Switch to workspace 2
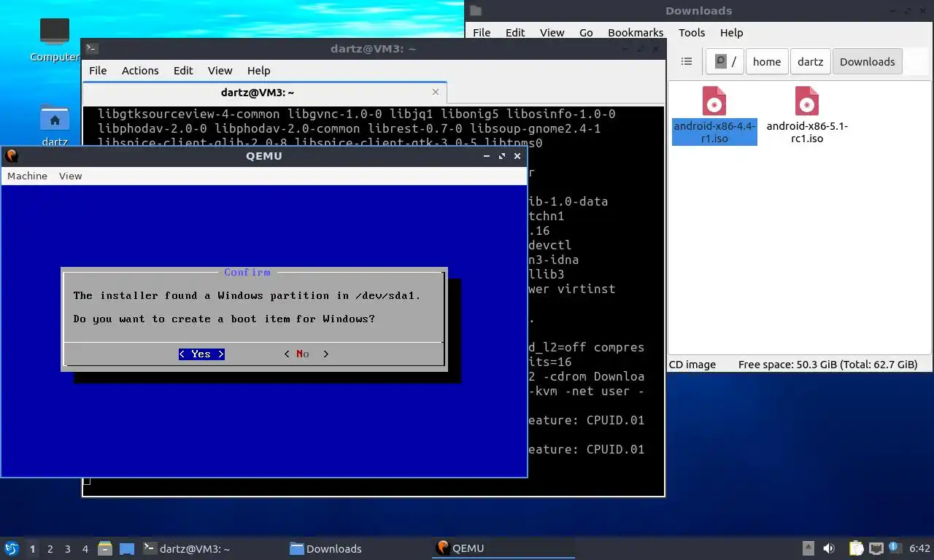934x560 pixels. click(x=50, y=549)
